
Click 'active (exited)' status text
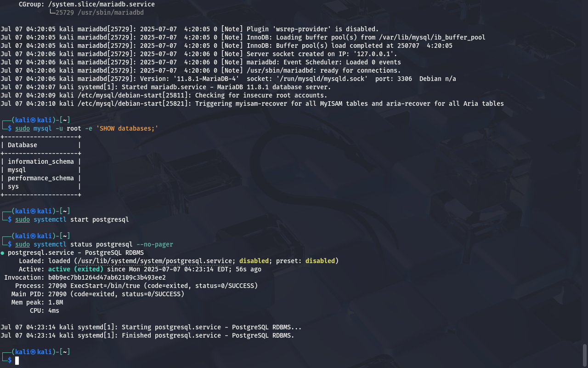(x=76, y=269)
